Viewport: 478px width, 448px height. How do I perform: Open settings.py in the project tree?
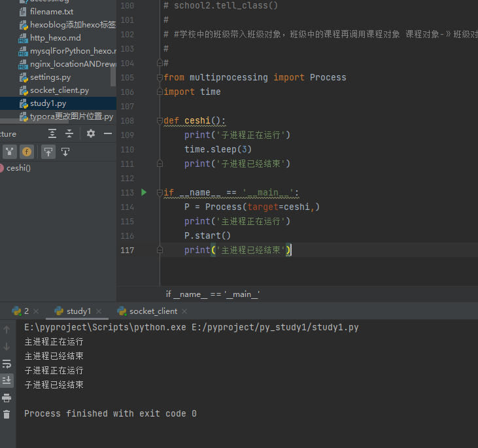pyautogui.click(x=50, y=77)
